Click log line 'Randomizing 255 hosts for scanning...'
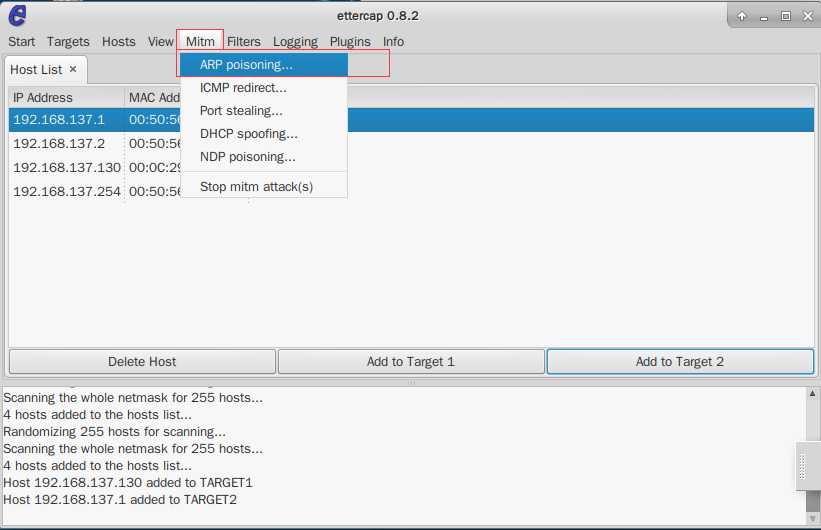Image resolution: width=821 pixels, height=530 pixels. 115,432
